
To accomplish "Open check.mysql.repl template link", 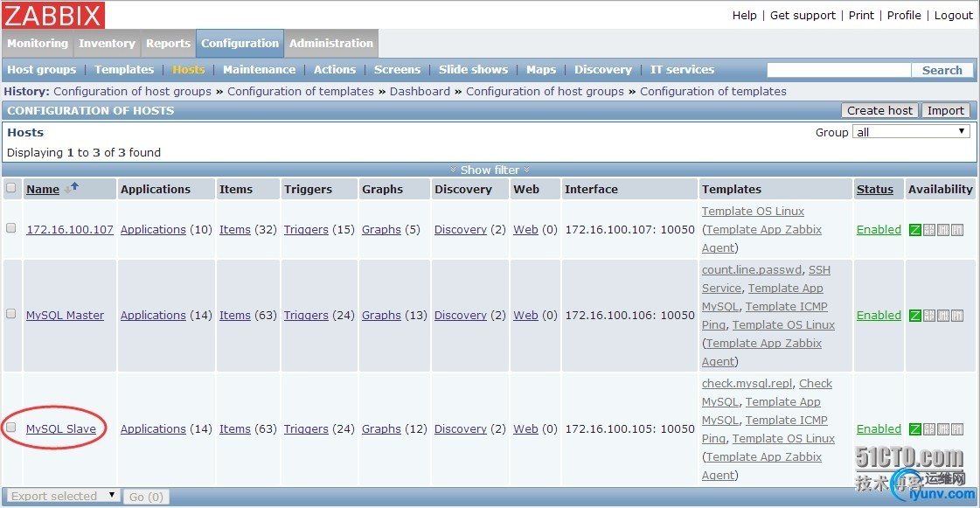I will (x=747, y=384).
